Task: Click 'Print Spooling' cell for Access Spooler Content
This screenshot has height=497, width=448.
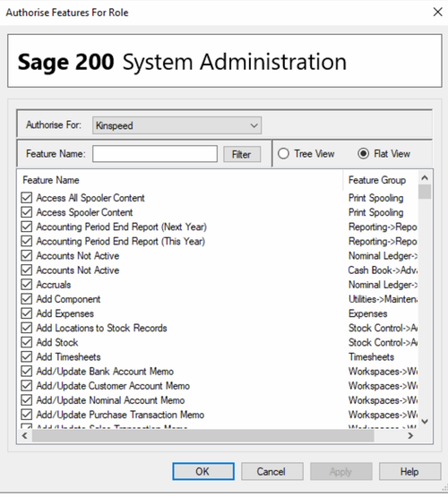Action: [375, 212]
